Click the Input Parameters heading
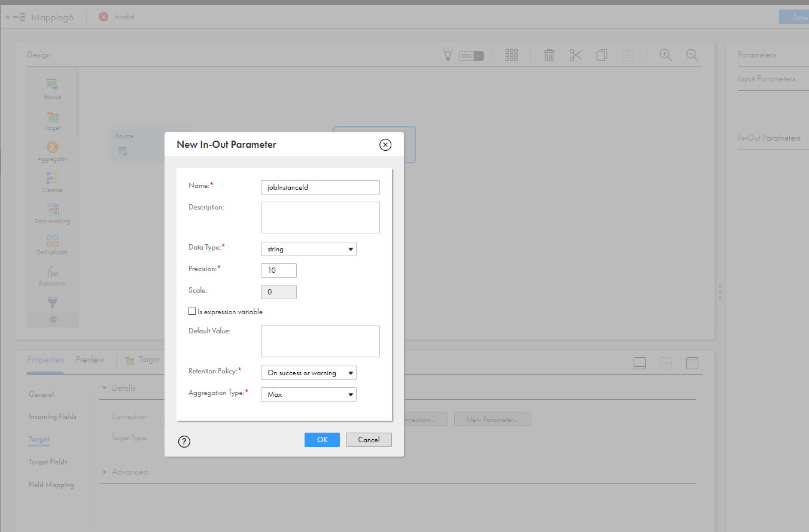The width and height of the screenshot is (809, 532). (767, 78)
